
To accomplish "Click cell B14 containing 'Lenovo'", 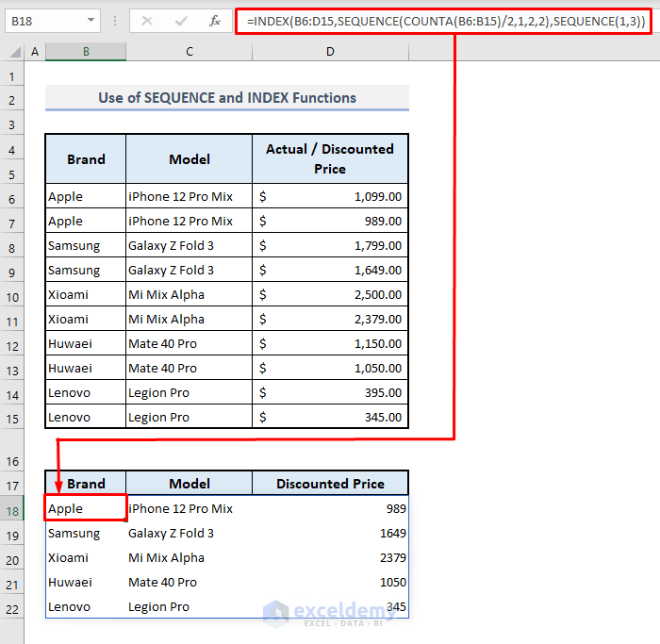I will 86,392.
